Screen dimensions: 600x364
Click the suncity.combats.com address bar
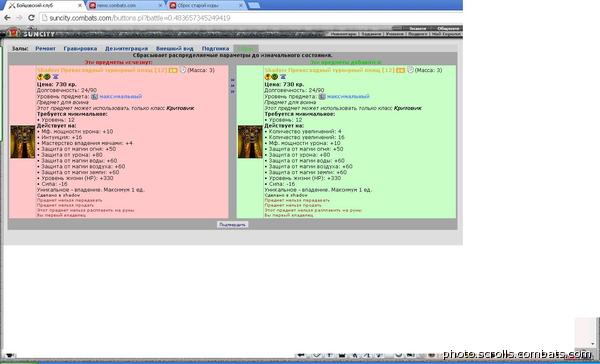pyautogui.click(x=249, y=18)
